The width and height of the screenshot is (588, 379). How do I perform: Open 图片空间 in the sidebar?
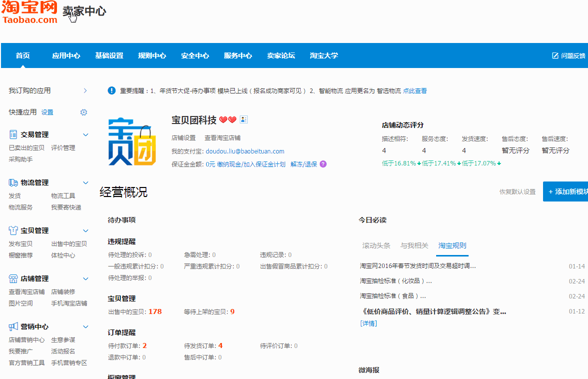pyautogui.click(x=20, y=303)
